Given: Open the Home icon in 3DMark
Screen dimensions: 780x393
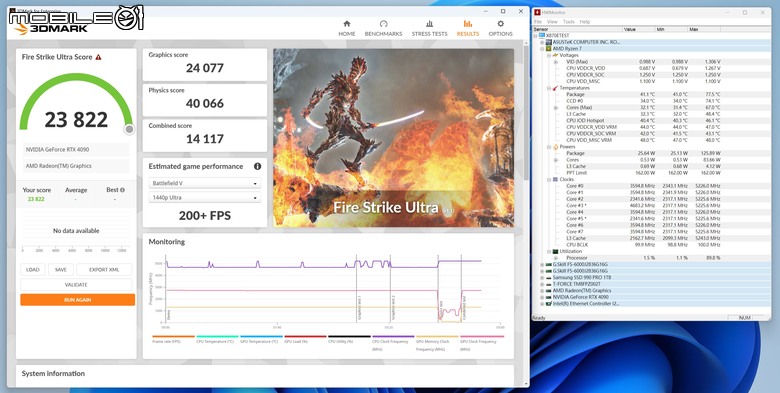Looking at the screenshot, I should (x=347, y=23).
